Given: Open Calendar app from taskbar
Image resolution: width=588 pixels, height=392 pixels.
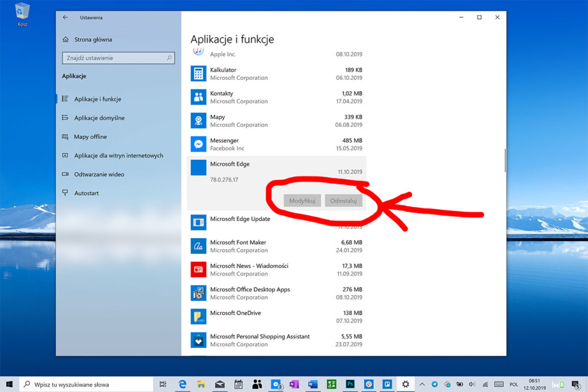Looking at the screenshot, I should click(x=238, y=384).
